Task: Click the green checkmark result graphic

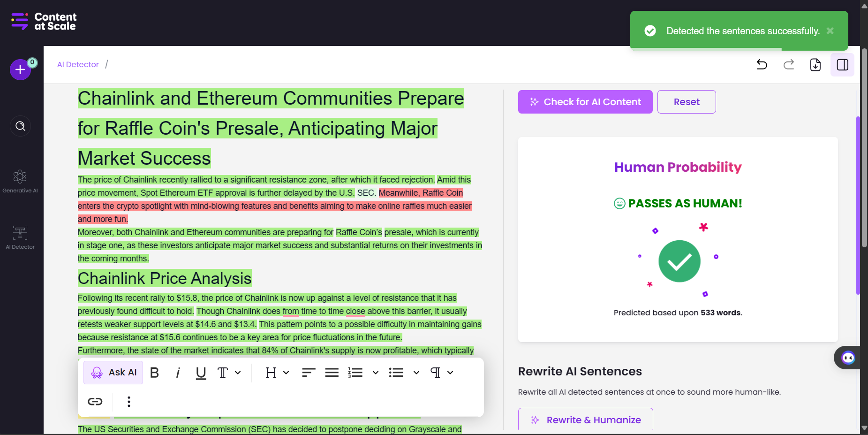Action: [x=679, y=261]
